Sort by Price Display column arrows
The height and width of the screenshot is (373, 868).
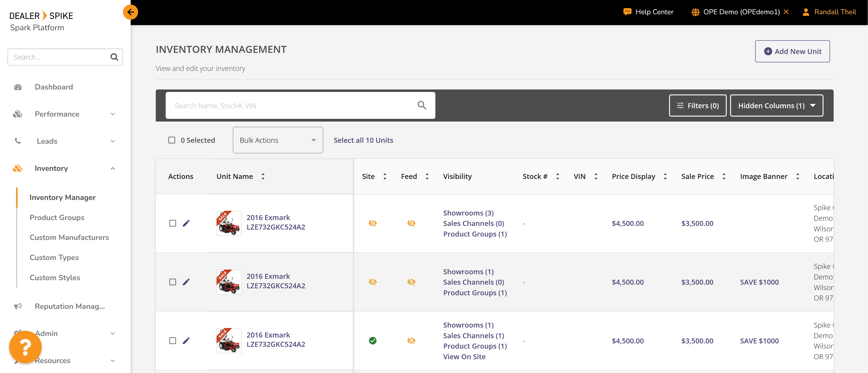(665, 176)
